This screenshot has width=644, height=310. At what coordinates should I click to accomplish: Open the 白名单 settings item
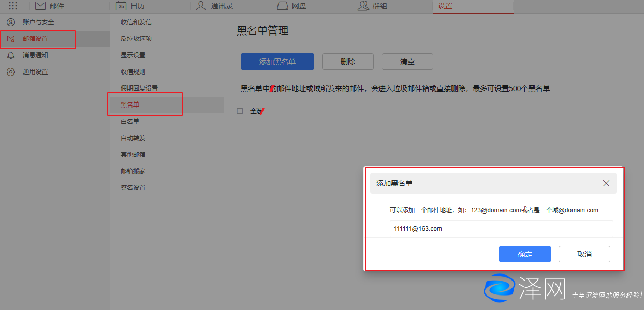[130, 121]
